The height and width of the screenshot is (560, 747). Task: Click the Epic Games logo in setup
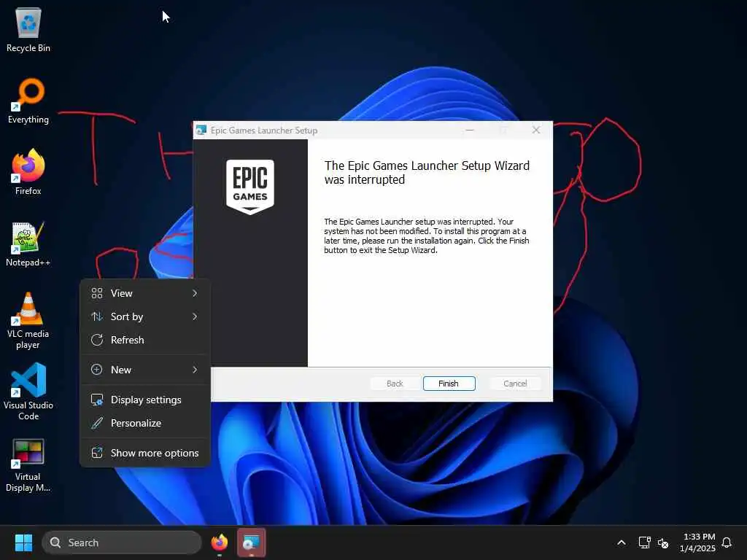pyautogui.click(x=250, y=187)
